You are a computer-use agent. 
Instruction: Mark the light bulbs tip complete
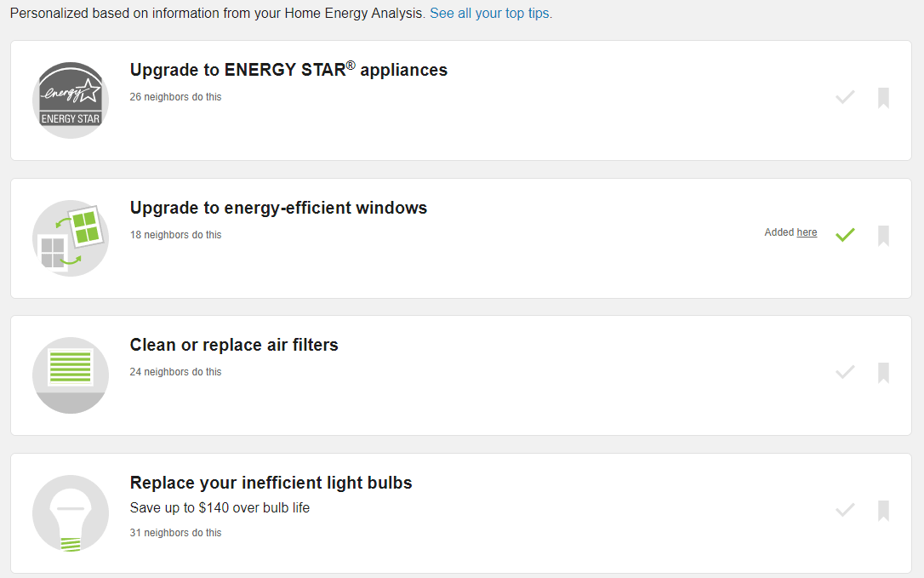(845, 510)
